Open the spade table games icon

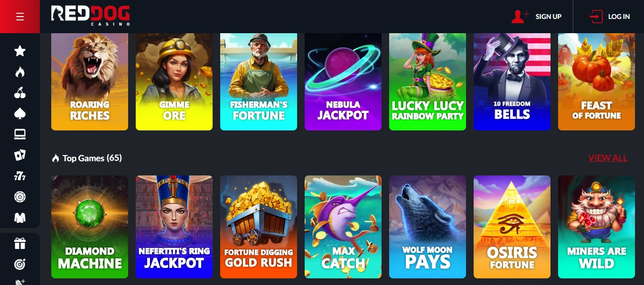(x=20, y=113)
